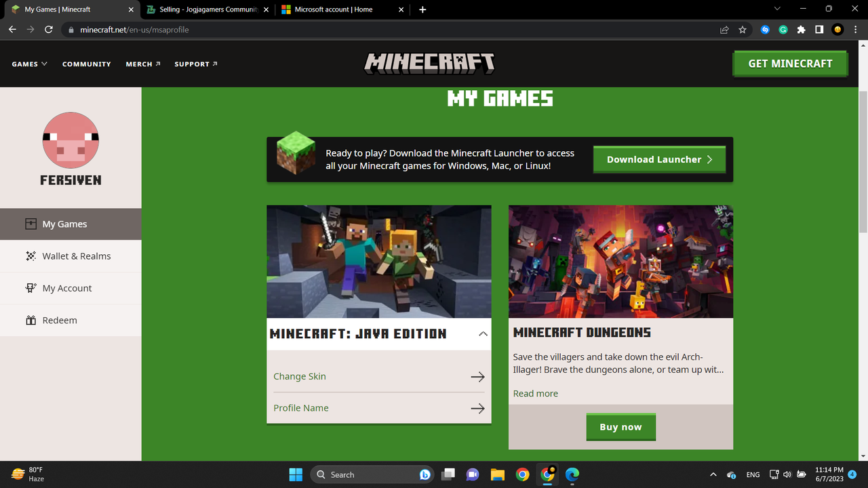Click Read more under Minecraft Dungeons
Image resolution: width=868 pixels, height=488 pixels.
click(x=536, y=394)
